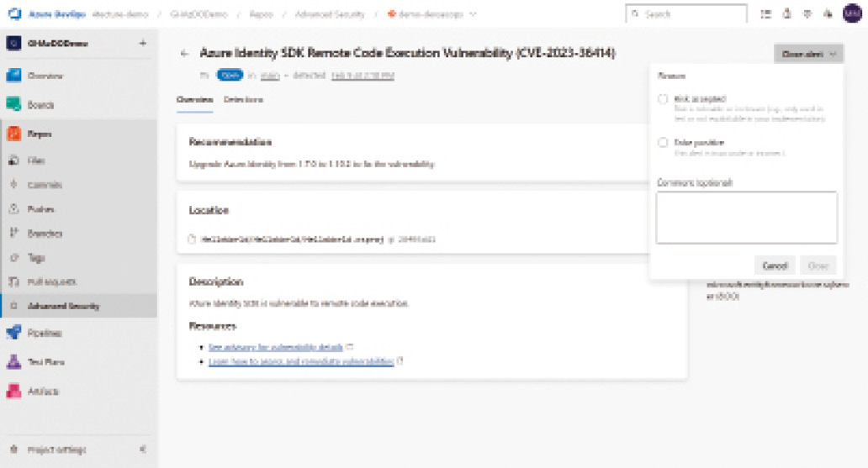The height and width of the screenshot is (468, 868).
Task: Select Advanced Security in the sidebar
Action: pos(78,306)
